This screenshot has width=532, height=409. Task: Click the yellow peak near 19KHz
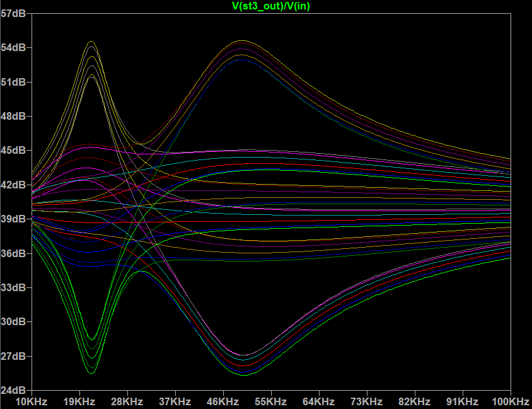pos(91,42)
